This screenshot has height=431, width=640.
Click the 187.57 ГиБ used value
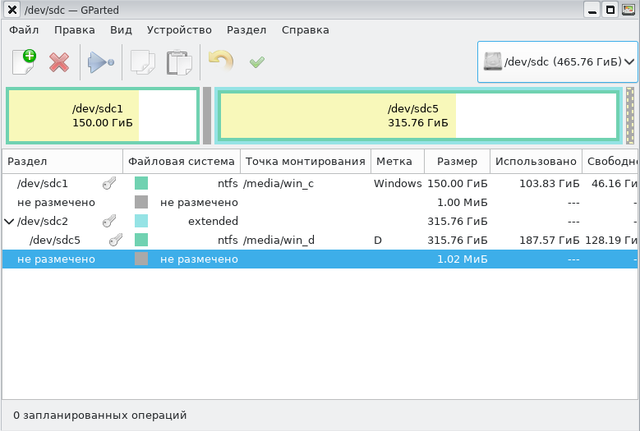tap(549, 240)
